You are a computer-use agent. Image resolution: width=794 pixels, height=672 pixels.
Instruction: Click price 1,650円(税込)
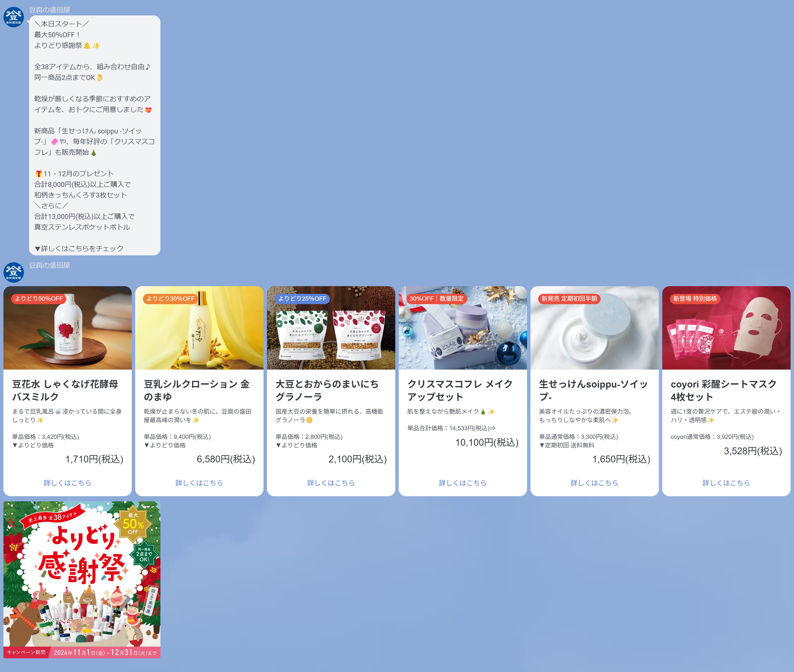pyautogui.click(x=621, y=459)
